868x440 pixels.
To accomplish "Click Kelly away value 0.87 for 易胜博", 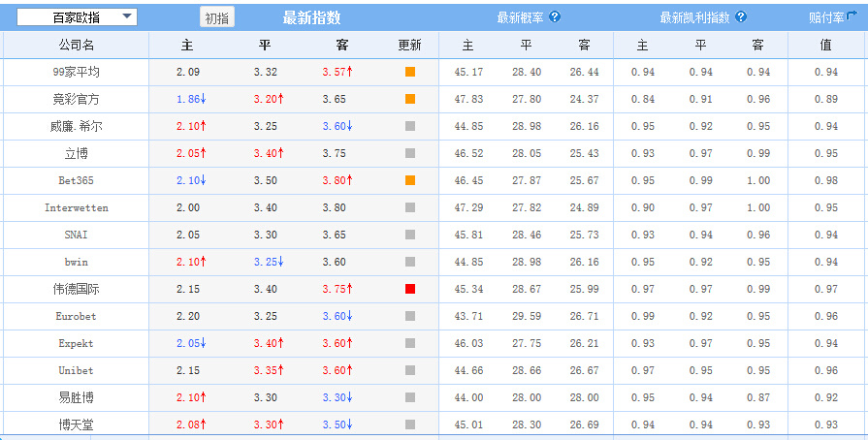I will click(758, 397).
